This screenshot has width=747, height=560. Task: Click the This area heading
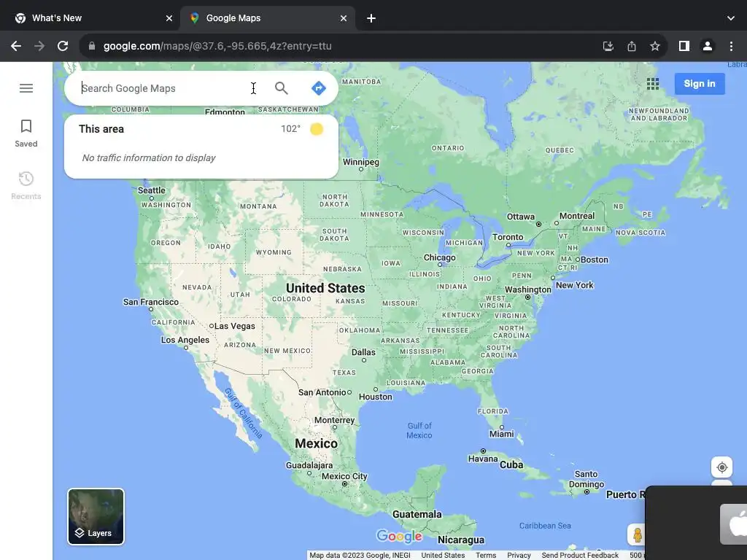pyautogui.click(x=101, y=129)
